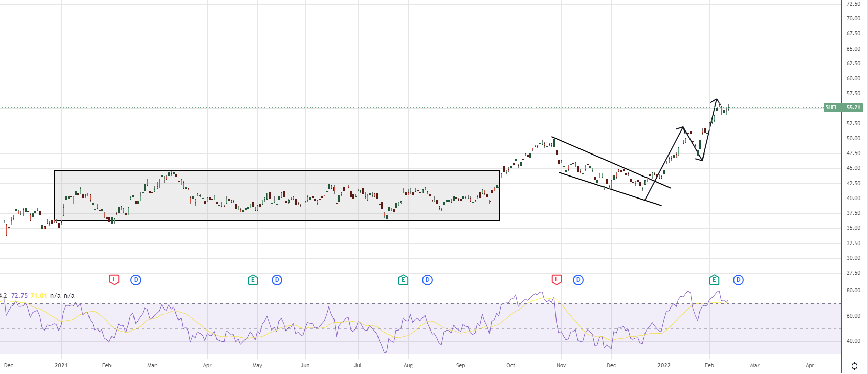Select the gray consolidation rectangle drawing
This screenshot has width=868, height=374.
(x=276, y=170)
